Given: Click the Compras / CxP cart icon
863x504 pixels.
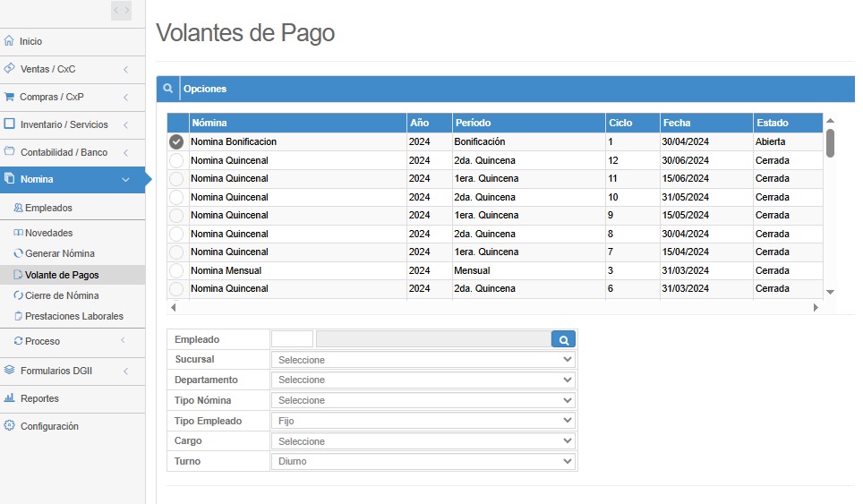Looking at the screenshot, I should coord(9,97).
